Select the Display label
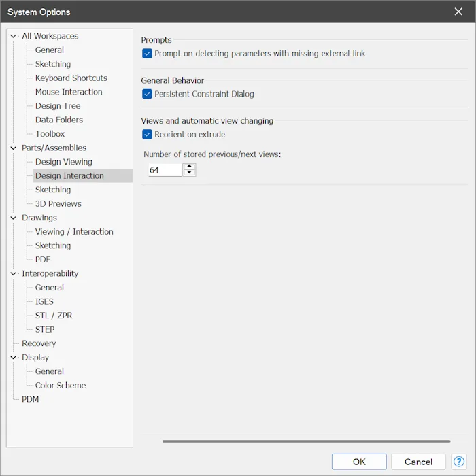 pos(35,357)
